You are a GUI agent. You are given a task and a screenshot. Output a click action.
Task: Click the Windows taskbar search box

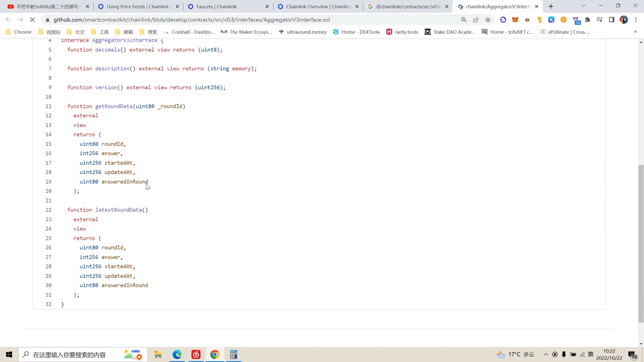click(x=83, y=354)
